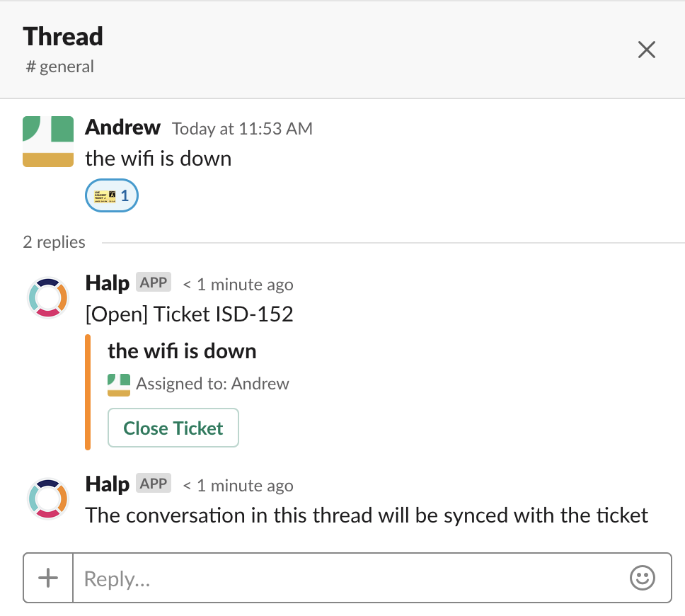Click the second Halp sender name
This screenshot has height=616, width=685.
[107, 484]
